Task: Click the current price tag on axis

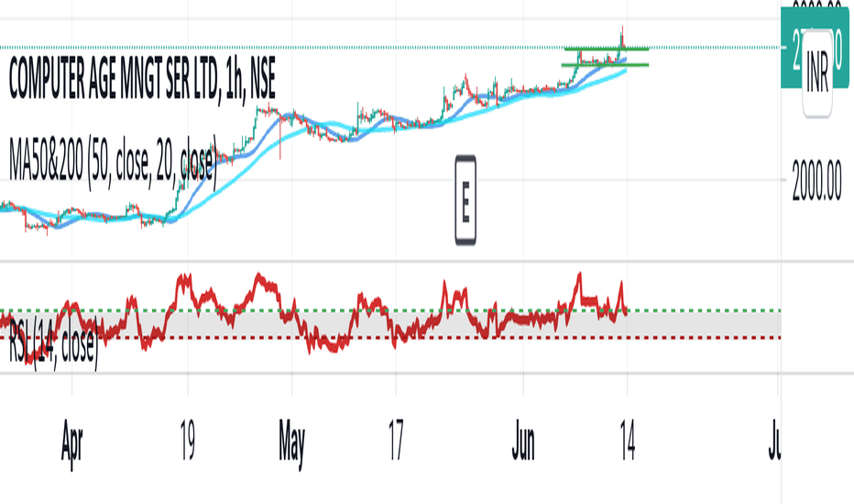Action: pyautogui.click(x=815, y=48)
